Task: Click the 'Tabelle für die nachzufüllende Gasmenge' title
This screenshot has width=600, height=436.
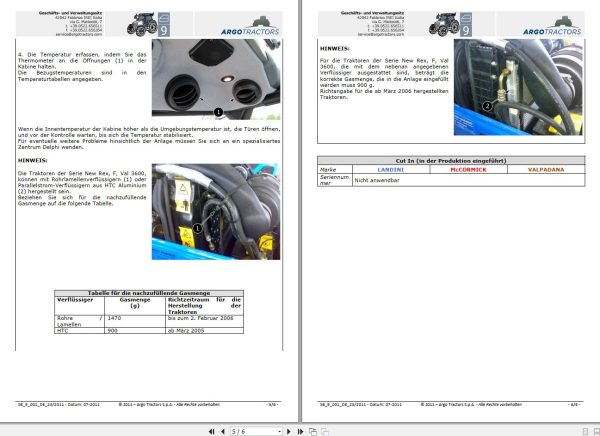Action: 149,293
